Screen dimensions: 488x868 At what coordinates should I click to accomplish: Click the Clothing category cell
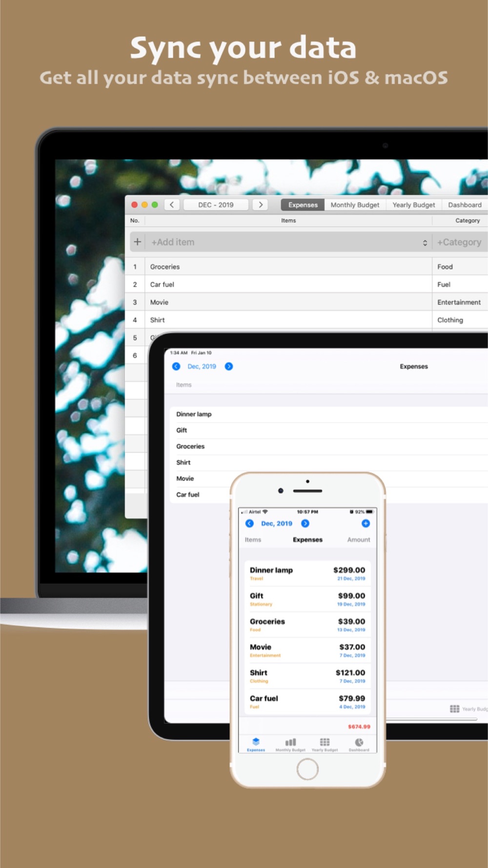coord(460,320)
